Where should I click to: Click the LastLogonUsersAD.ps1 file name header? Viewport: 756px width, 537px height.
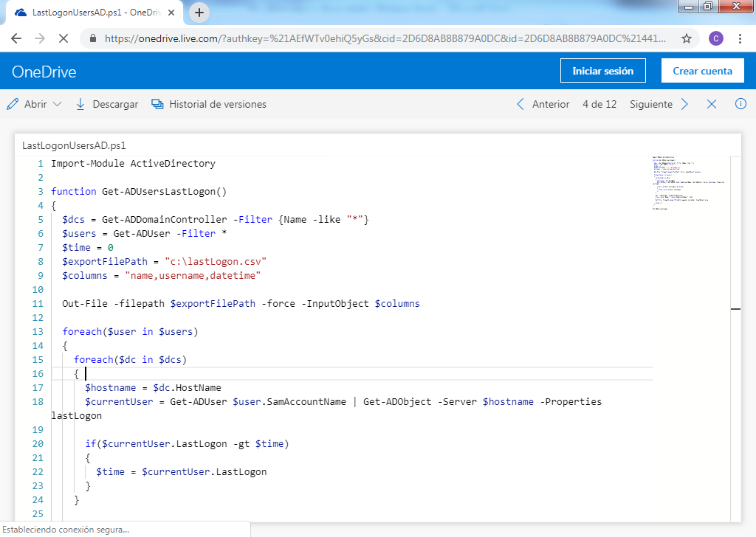pos(74,145)
